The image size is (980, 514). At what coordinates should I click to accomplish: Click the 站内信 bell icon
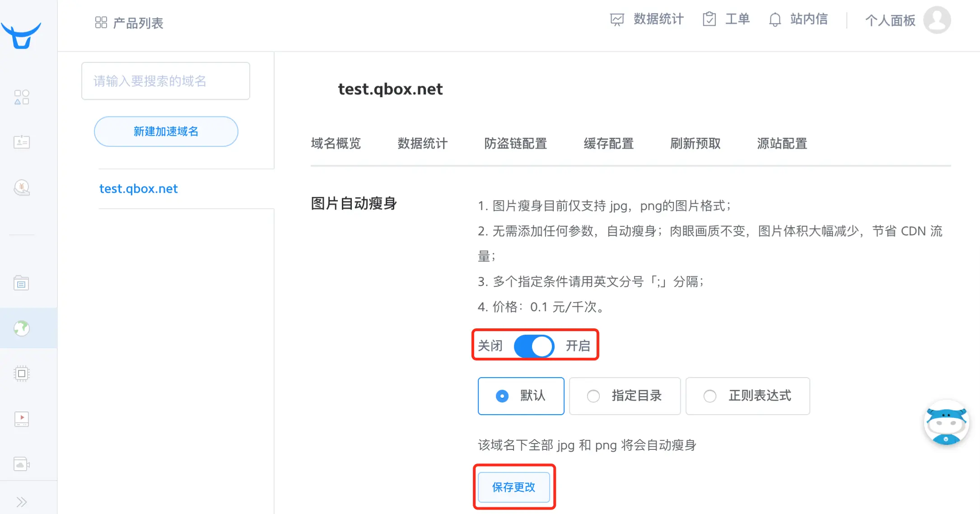[x=775, y=19]
